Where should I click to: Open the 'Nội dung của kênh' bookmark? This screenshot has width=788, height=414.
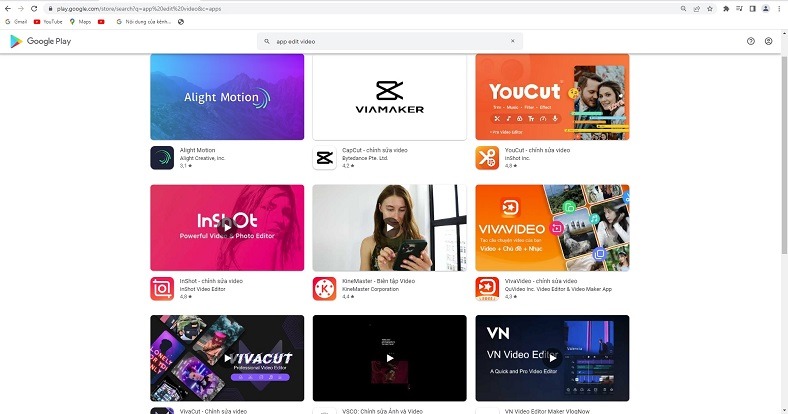pyautogui.click(x=144, y=22)
